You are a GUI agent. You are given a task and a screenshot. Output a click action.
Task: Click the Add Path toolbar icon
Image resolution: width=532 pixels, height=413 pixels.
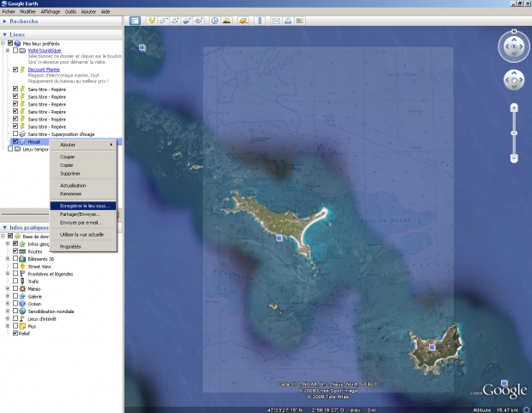tap(175, 21)
